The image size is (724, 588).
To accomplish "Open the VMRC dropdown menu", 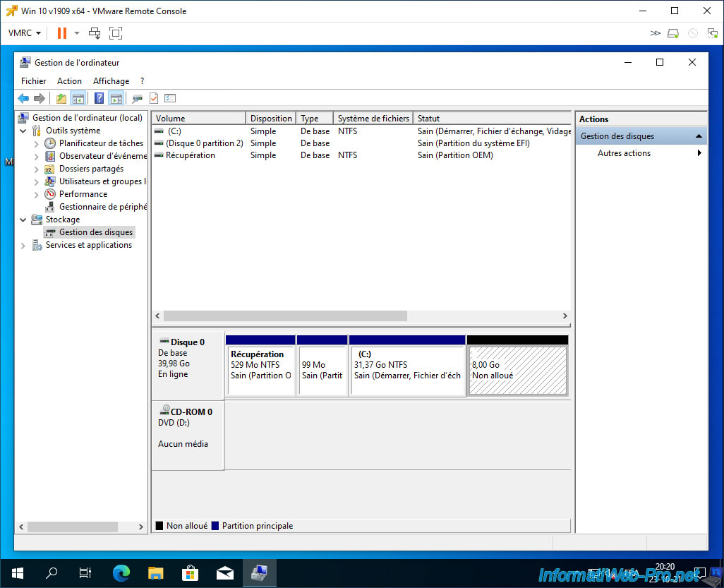I will pyautogui.click(x=25, y=33).
